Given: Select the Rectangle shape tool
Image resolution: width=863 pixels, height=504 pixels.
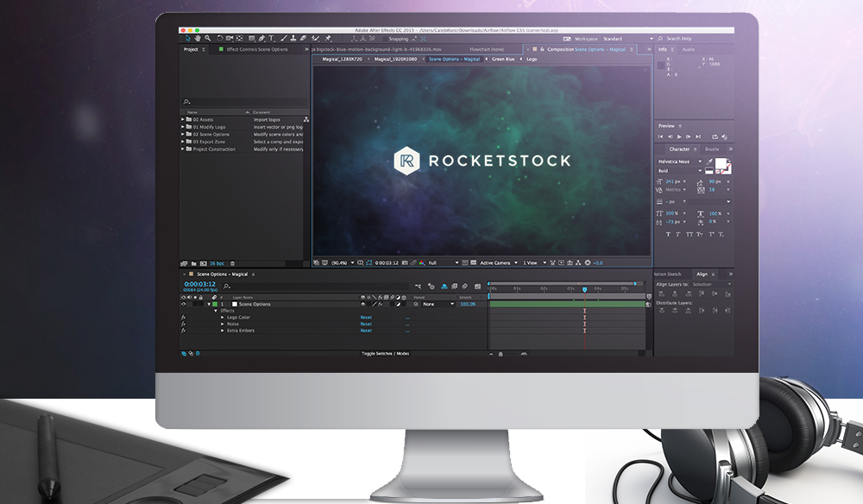Looking at the screenshot, I should 251,39.
